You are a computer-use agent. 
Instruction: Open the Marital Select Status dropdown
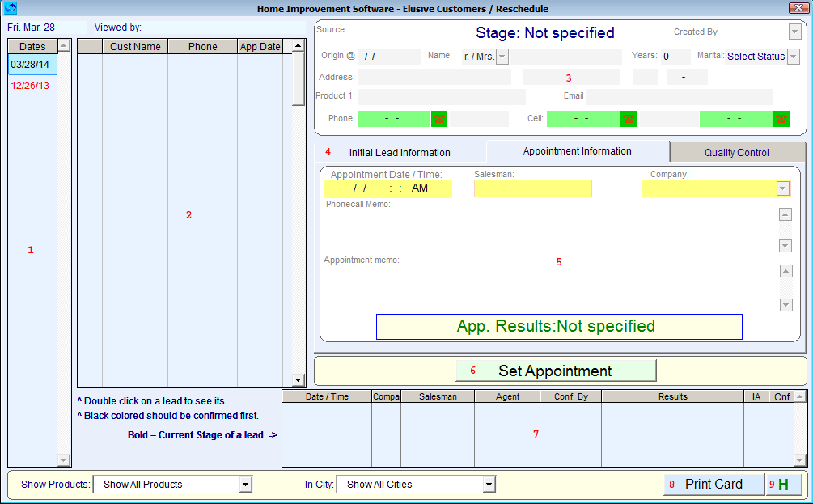(794, 57)
